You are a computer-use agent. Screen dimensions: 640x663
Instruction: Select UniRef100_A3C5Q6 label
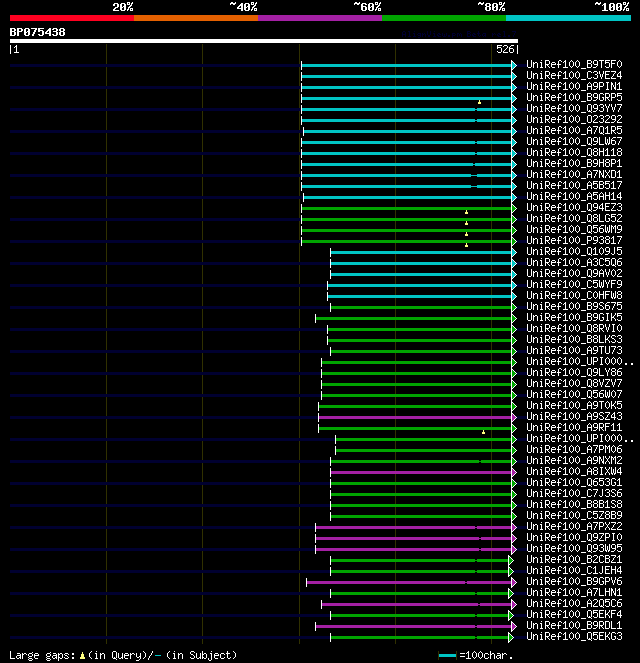[x=574, y=262]
